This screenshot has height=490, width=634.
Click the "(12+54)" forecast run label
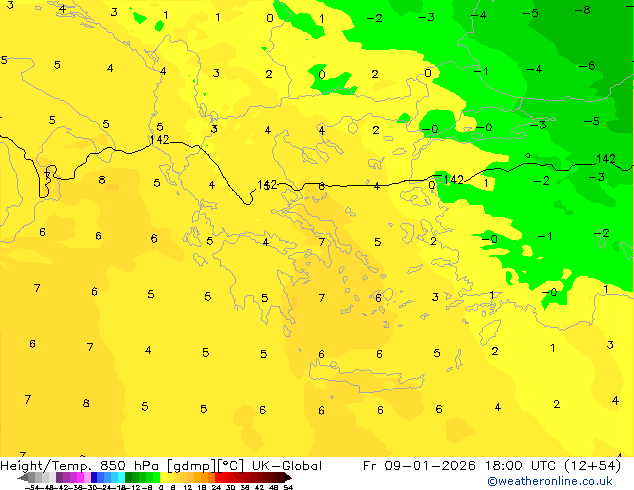tap(592, 466)
